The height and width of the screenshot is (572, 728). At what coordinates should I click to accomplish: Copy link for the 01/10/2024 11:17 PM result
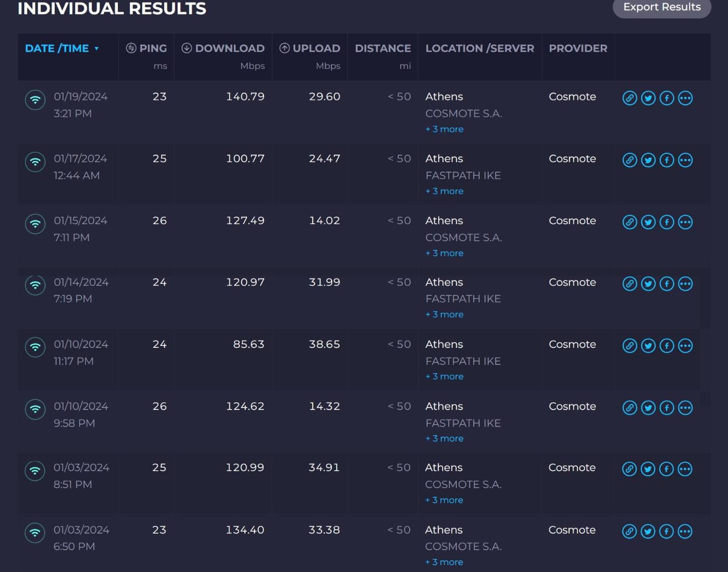pyautogui.click(x=629, y=346)
